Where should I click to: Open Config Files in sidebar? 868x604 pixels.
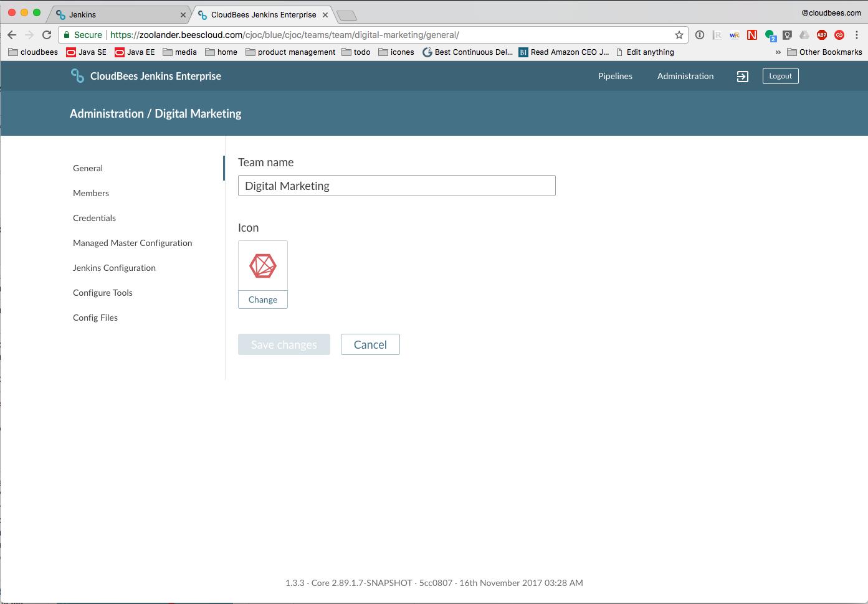[x=95, y=318]
